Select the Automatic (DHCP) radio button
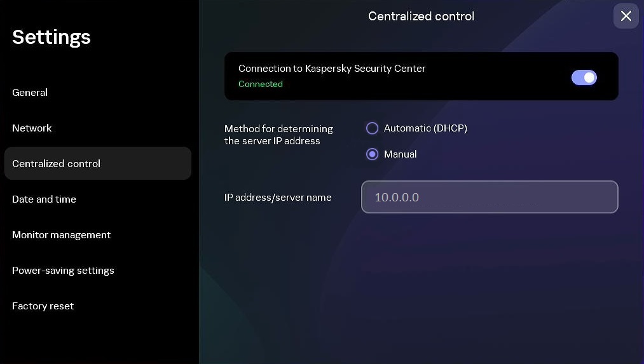 (373, 128)
